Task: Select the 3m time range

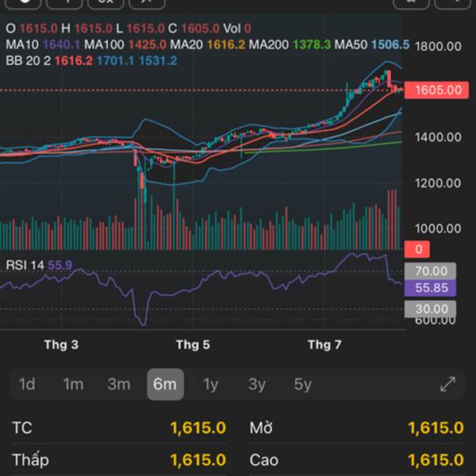Action: 119,384
